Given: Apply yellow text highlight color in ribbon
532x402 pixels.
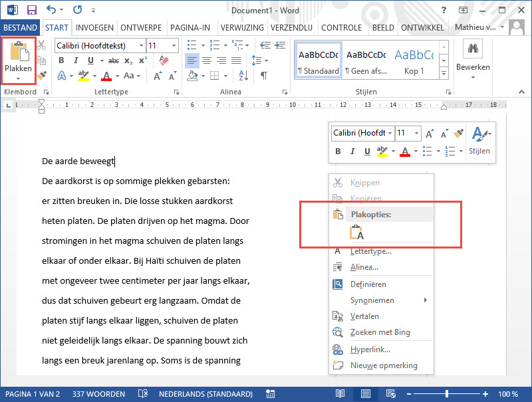Looking at the screenshot, I should click(x=84, y=76).
